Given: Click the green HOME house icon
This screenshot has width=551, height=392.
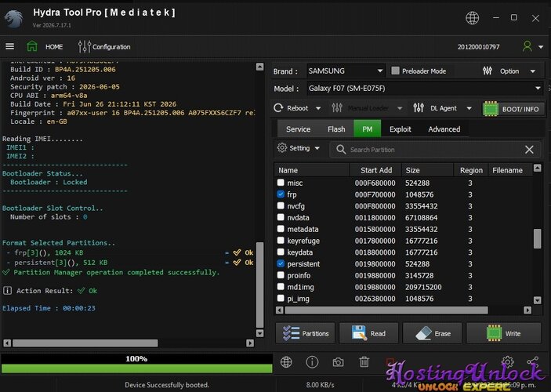Looking at the screenshot, I should [32, 46].
